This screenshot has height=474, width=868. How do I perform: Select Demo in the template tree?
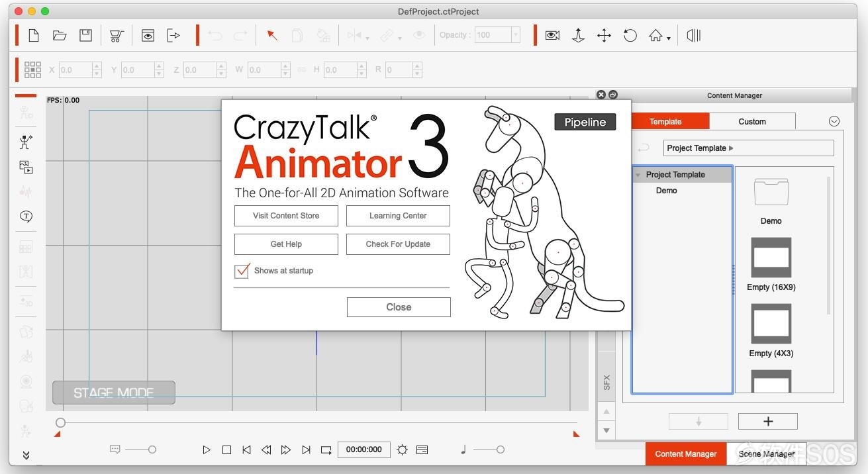pyautogui.click(x=666, y=191)
